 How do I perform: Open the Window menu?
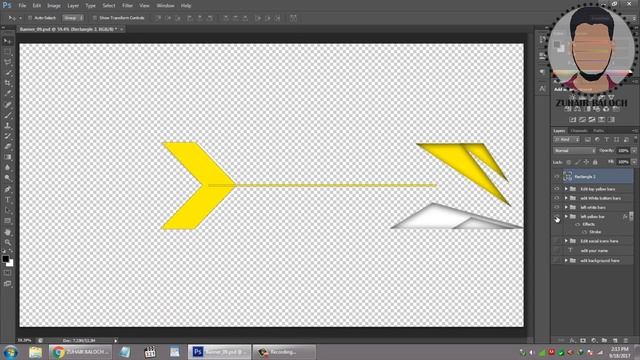coord(165,6)
